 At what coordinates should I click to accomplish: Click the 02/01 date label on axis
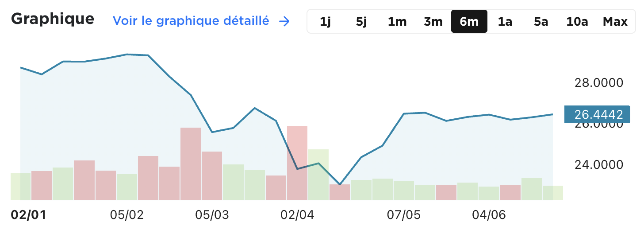28,215
